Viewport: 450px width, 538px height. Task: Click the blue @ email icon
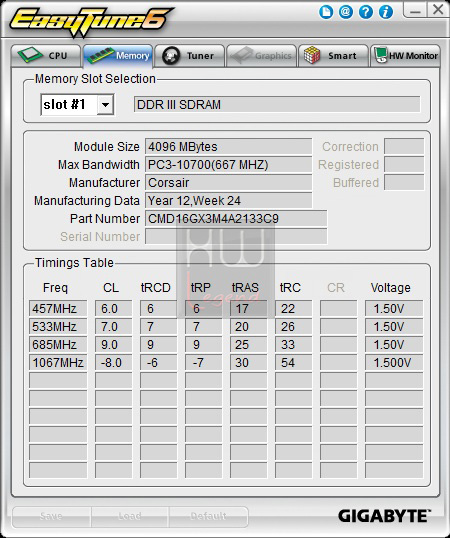point(346,12)
